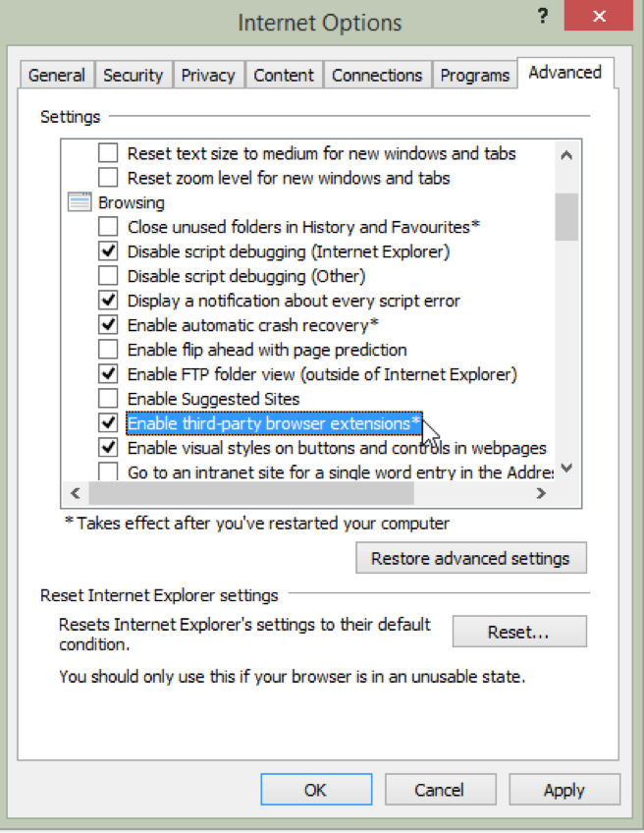
Task: Switch to the Security tab
Action: 134,74
